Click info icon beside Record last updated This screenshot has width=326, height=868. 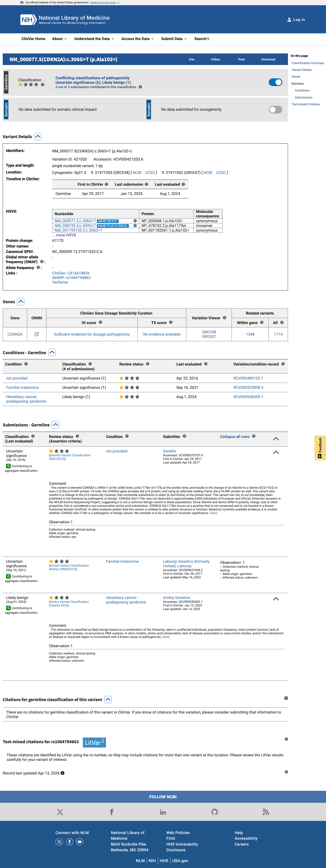(x=62, y=773)
